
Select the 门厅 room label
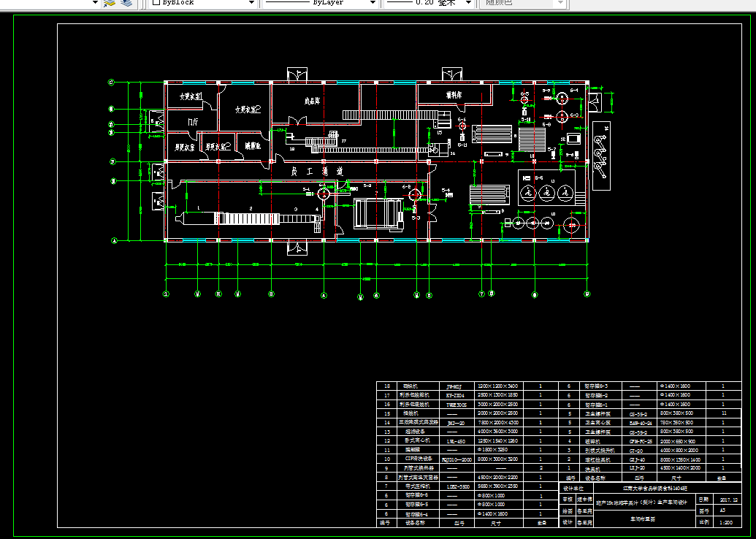[193, 123]
